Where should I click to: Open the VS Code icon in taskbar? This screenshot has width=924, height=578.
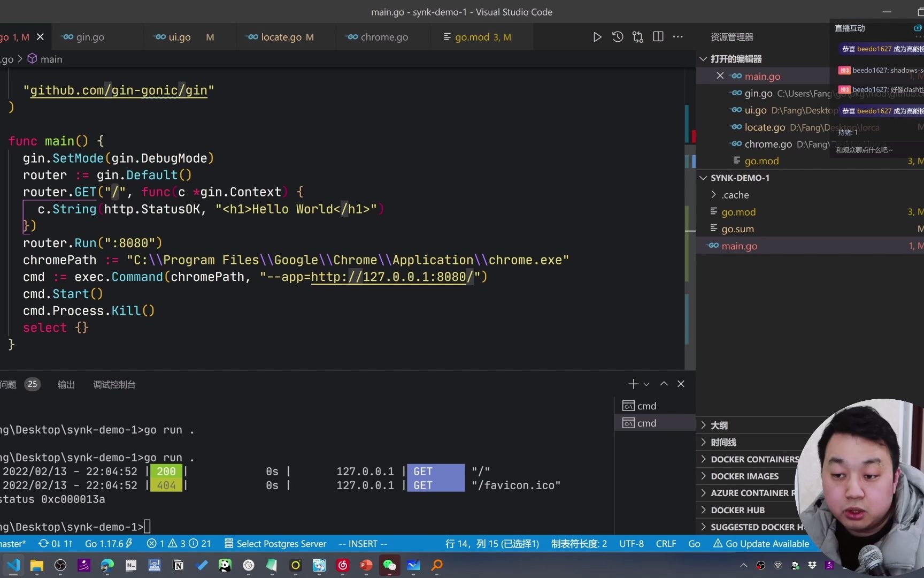(13, 565)
